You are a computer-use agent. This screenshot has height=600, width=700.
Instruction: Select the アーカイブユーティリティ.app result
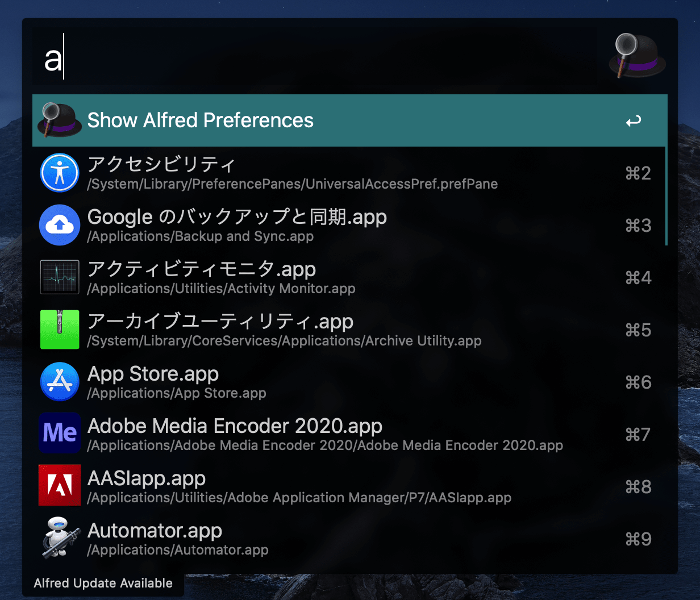[x=349, y=330]
